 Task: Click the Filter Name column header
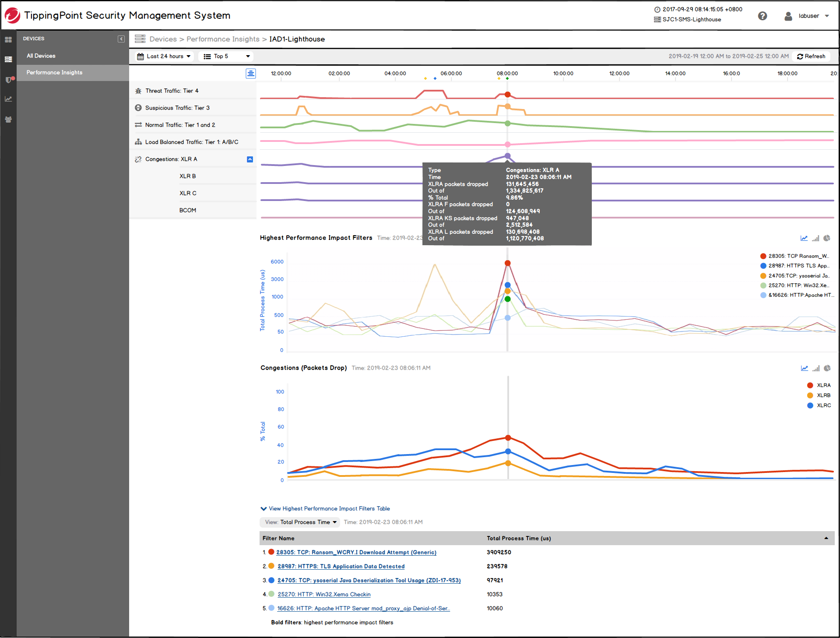278,539
